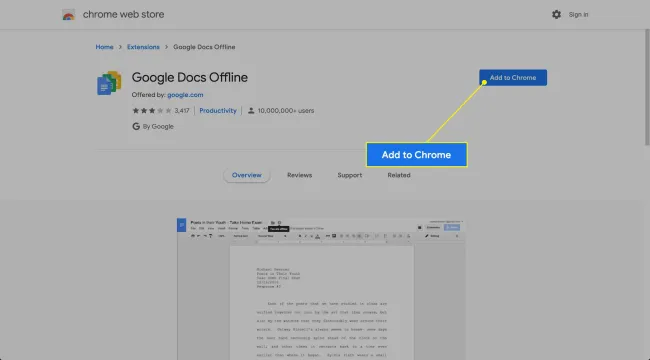The image size is (650, 360).
Task: Click Sign in link
Action: point(578,15)
